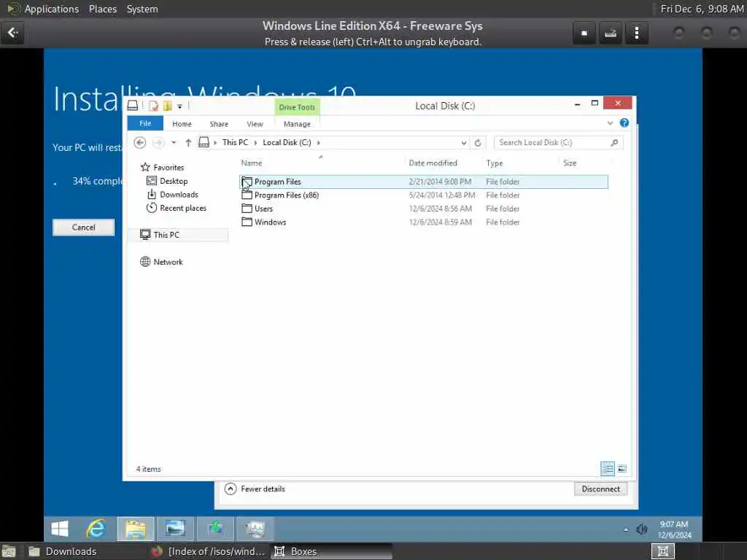Select the Boxes item in host taskbar
This screenshot has height=560, width=747.
coord(331,551)
